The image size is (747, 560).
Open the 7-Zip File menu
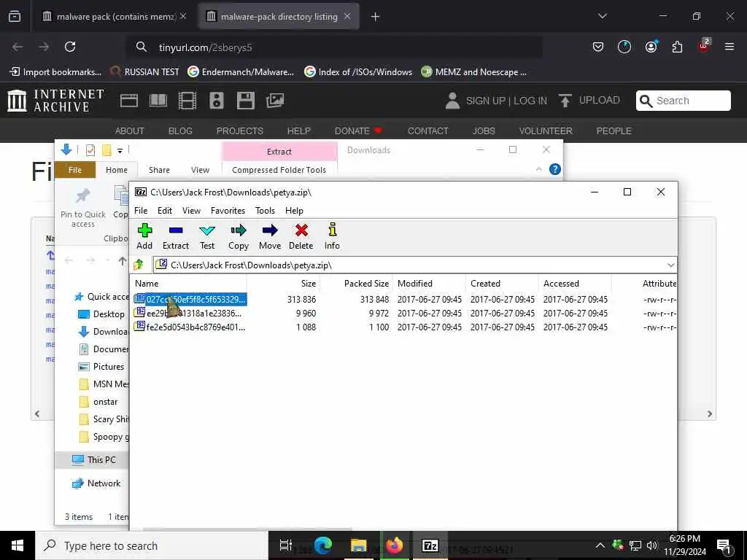141,211
